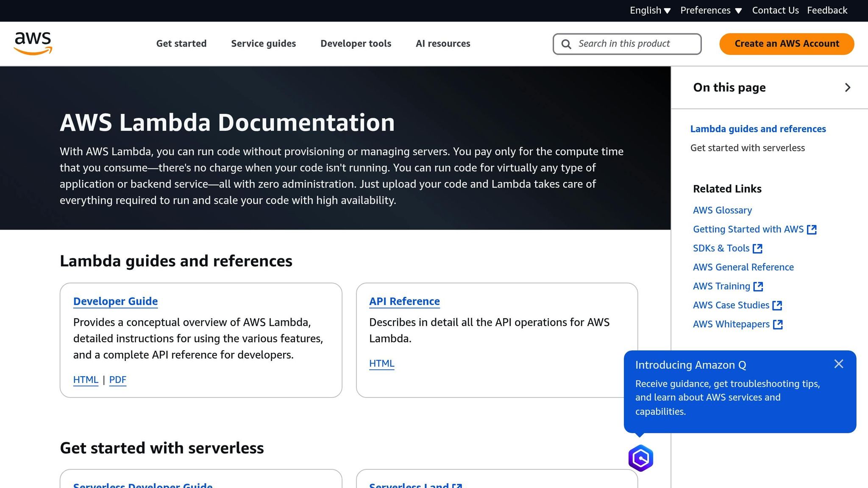Click the AWS Case Studies external link icon
Image resolution: width=868 pixels, height=488 pixels.
coord(778,305)
